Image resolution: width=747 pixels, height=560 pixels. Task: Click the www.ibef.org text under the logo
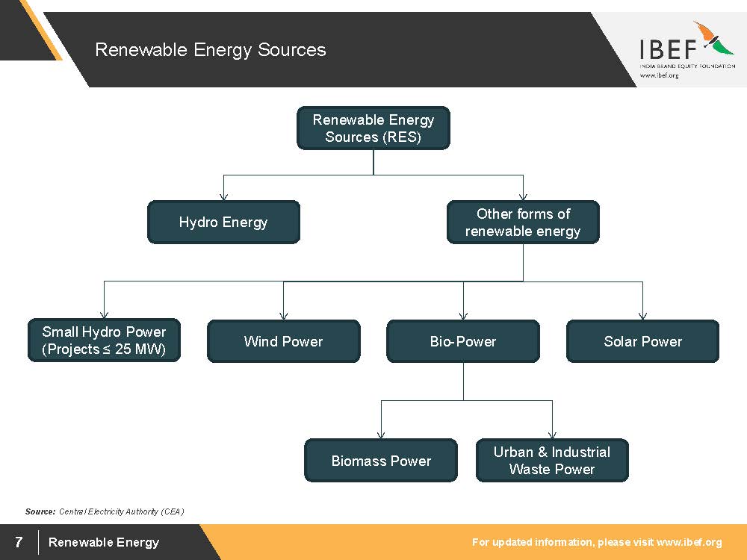point(659,75)
